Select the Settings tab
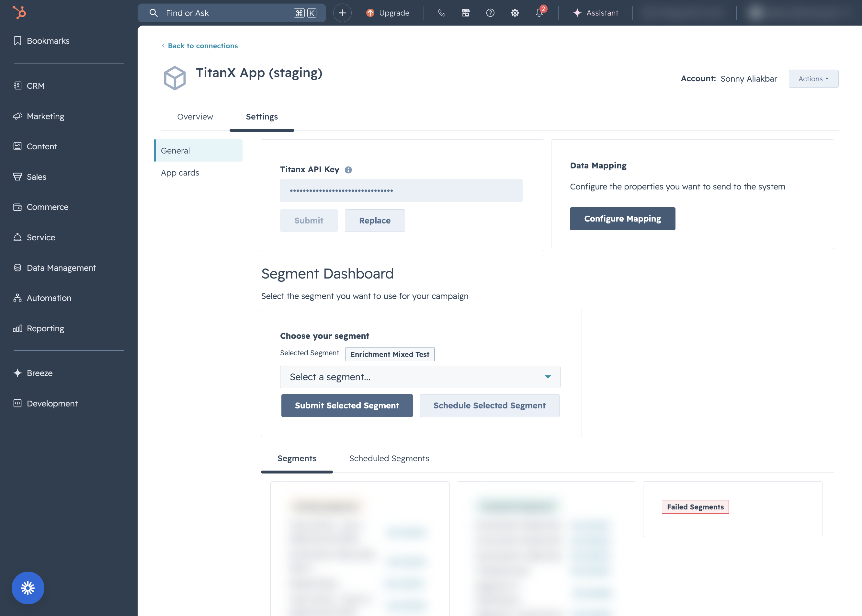Screen dimensions: 862x616 (262, 117)
